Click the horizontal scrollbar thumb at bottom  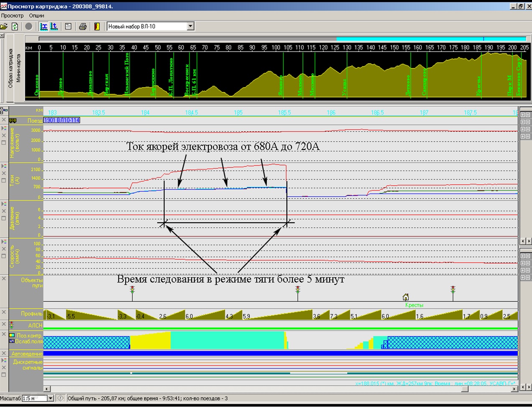click(x=465, y=389)
